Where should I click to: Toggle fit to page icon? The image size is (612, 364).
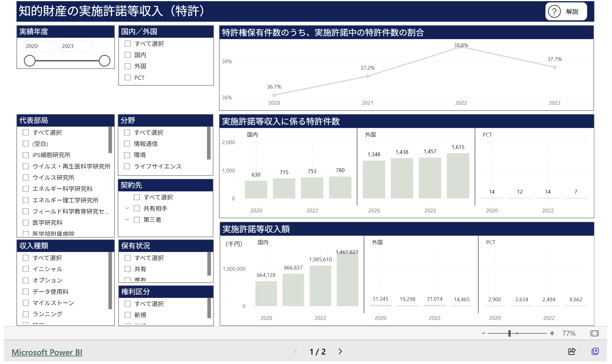click(x=594, y=333)
